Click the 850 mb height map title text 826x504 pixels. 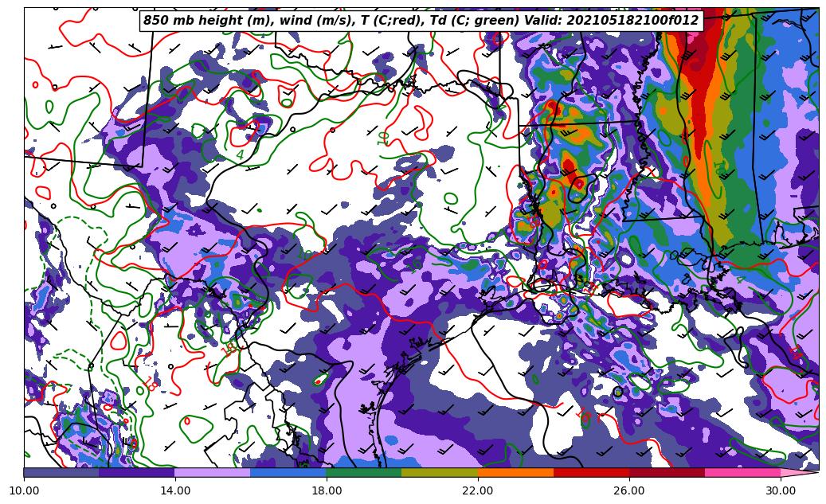(x=421, y=21)
